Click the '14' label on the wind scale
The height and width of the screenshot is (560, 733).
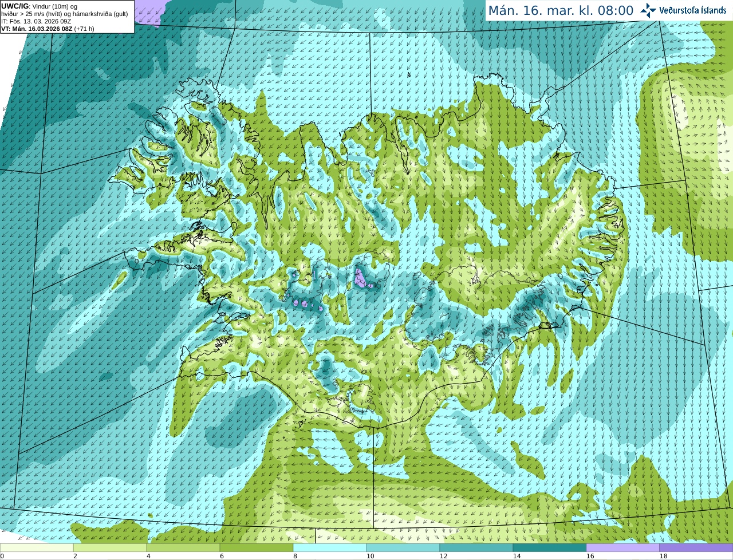point(517,556)
